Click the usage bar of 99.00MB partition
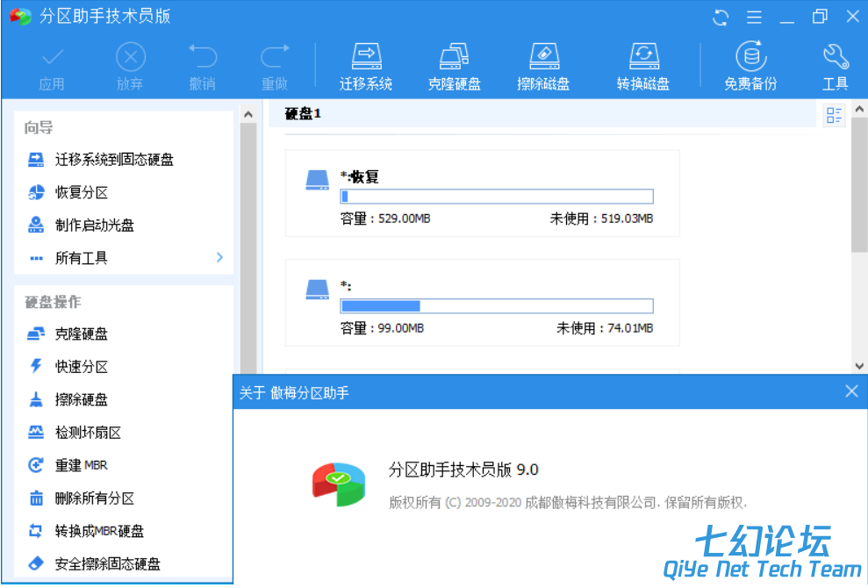 (497, 306)
